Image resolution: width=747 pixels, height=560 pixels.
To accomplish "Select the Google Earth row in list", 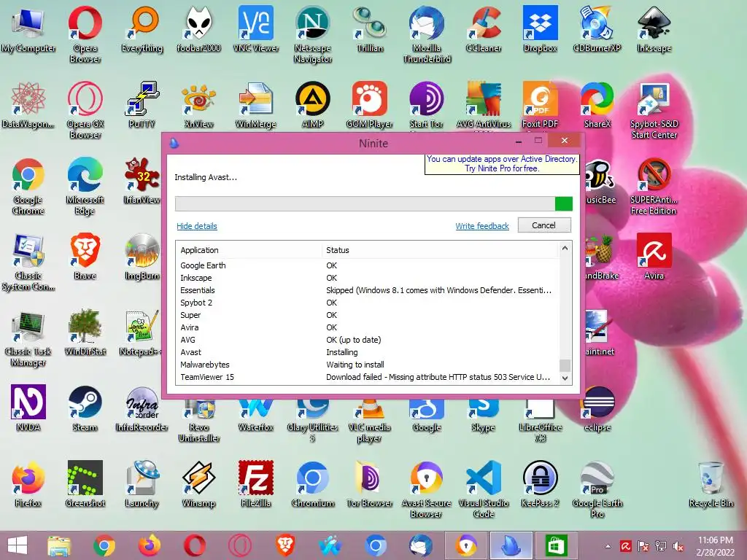I will pyautogui.click(x=367, y=265).
